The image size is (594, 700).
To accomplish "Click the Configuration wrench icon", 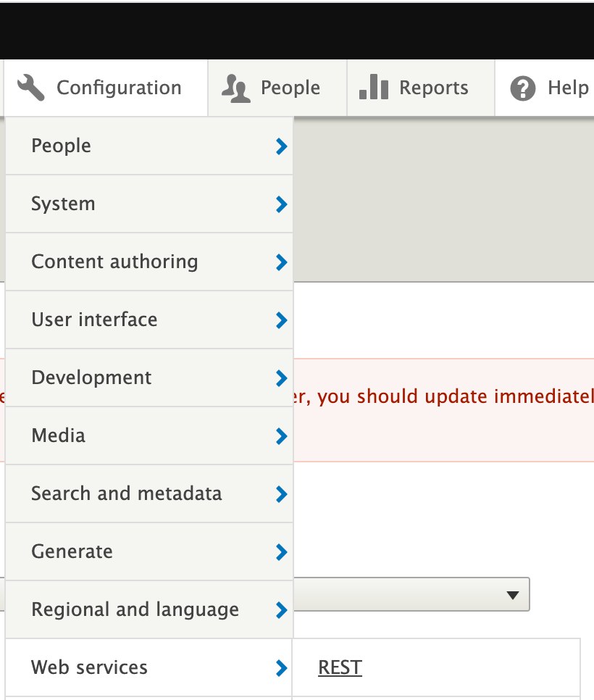I will tap(31, 88).
